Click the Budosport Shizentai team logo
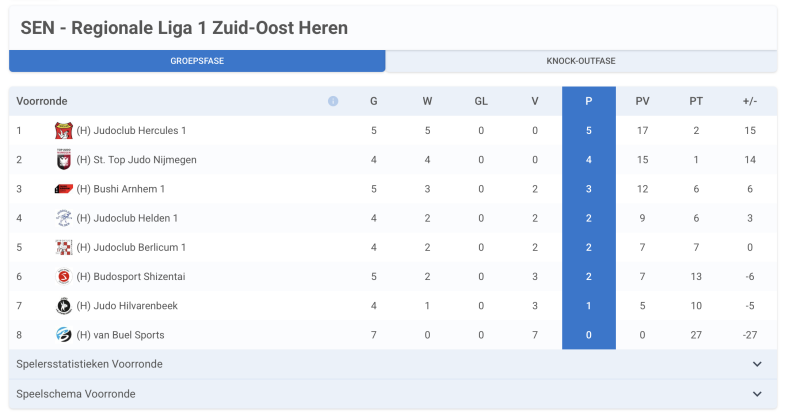 pyautogui.click(x=64, y=277)
